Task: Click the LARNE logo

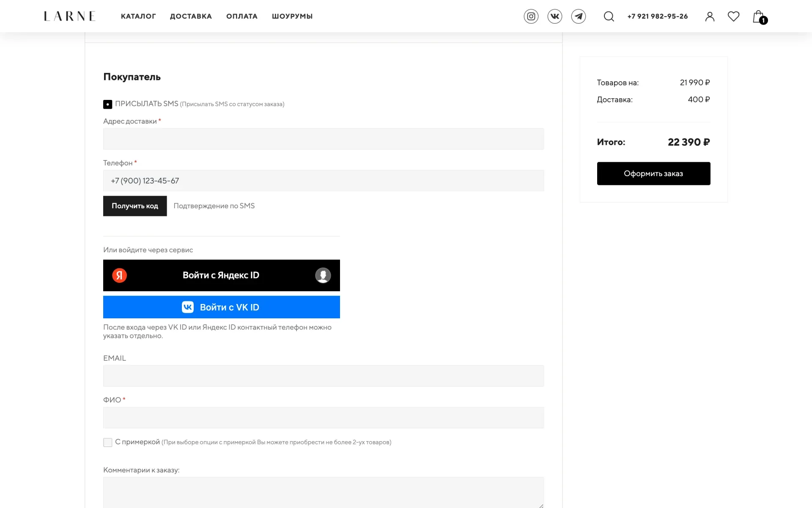Action: point(70,16)
